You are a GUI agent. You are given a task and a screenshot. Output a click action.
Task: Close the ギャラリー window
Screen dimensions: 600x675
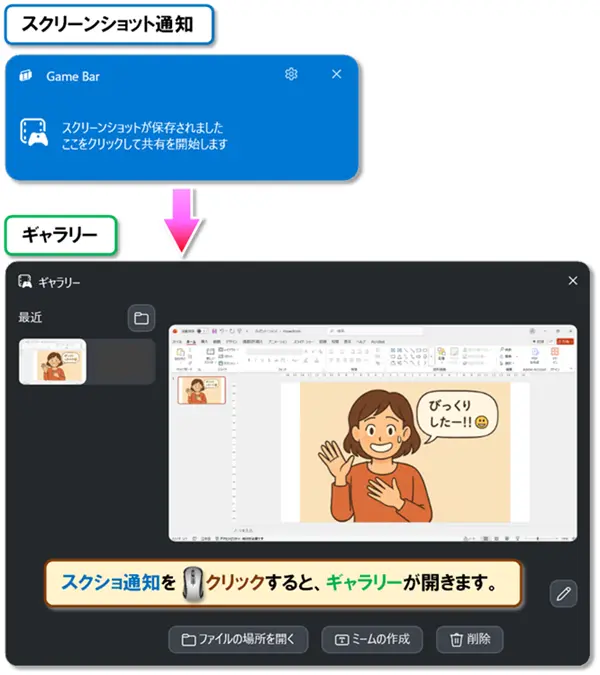click(573, 281)
